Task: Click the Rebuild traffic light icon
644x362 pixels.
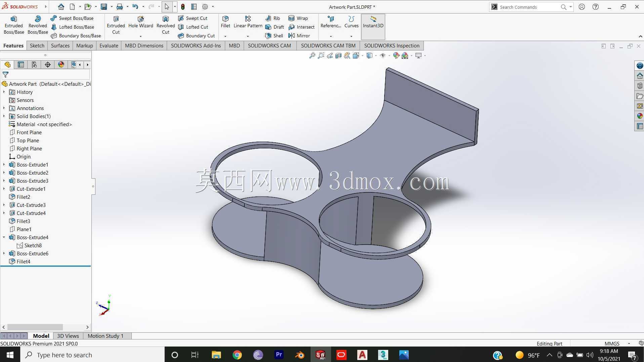Action: (183, 7)
